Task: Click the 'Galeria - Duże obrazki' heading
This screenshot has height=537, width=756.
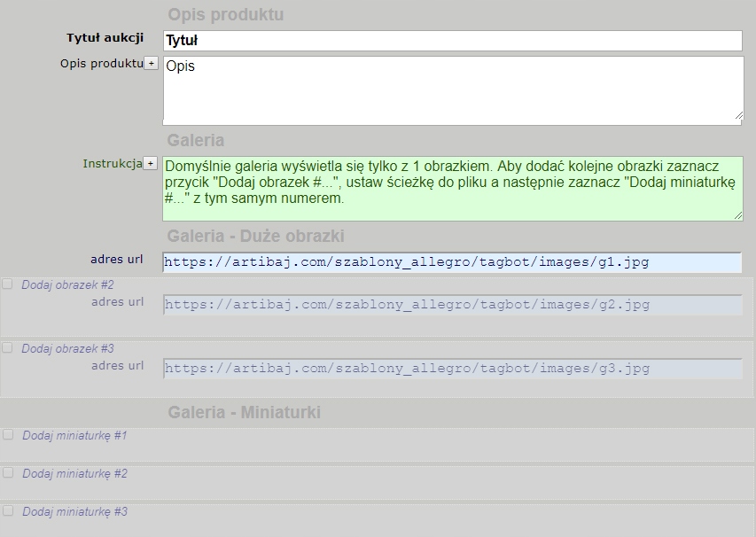Action: click(x=255, y=237)
